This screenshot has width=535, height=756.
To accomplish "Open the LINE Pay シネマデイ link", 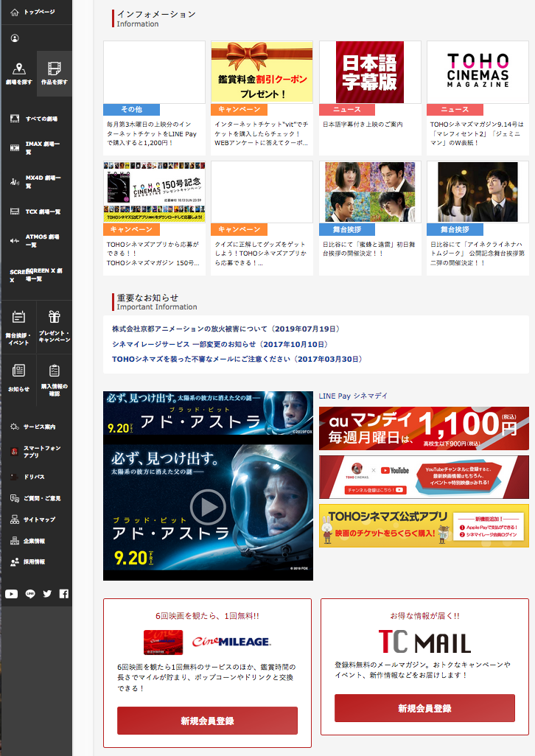I will click(353, 396).
